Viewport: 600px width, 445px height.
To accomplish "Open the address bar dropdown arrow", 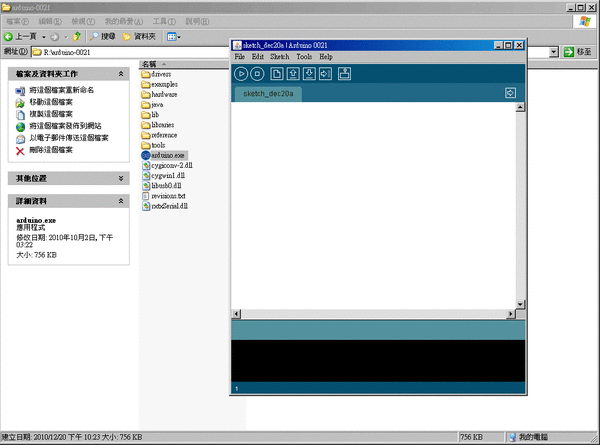I will click(554, 52).
